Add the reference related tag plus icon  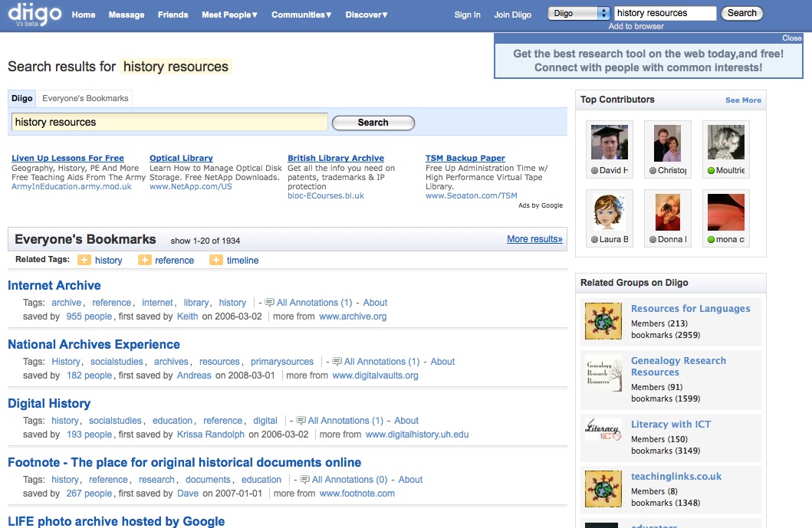144,261
